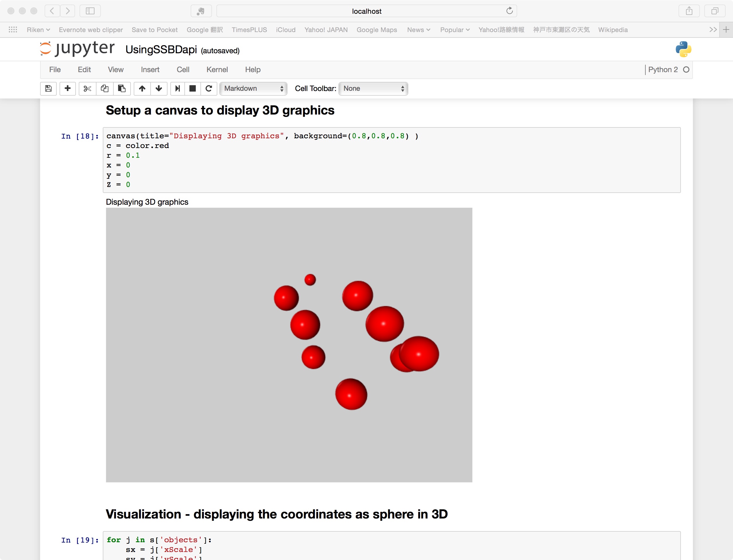Click the paste cell icon

tap(121, 88)
